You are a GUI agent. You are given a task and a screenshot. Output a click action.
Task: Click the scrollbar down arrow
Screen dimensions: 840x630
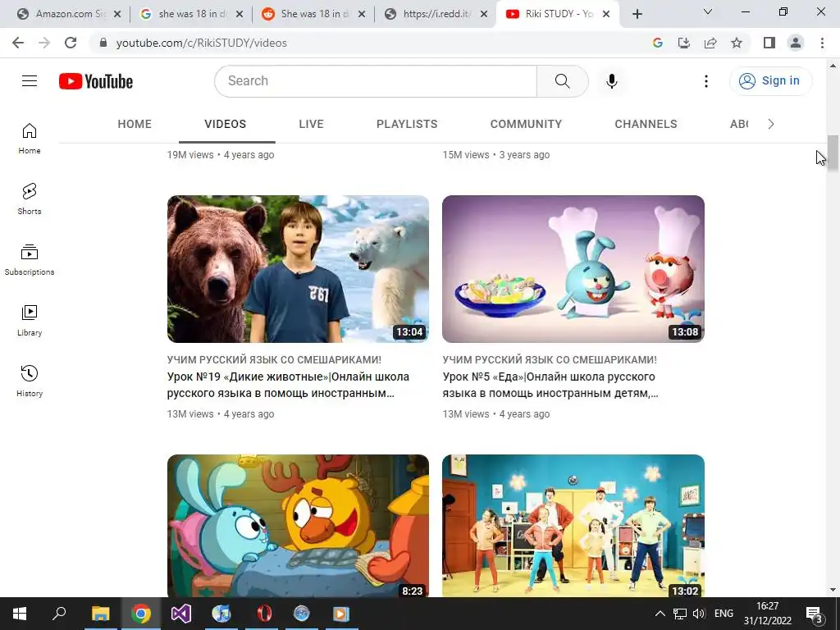(x=833, y=590)
